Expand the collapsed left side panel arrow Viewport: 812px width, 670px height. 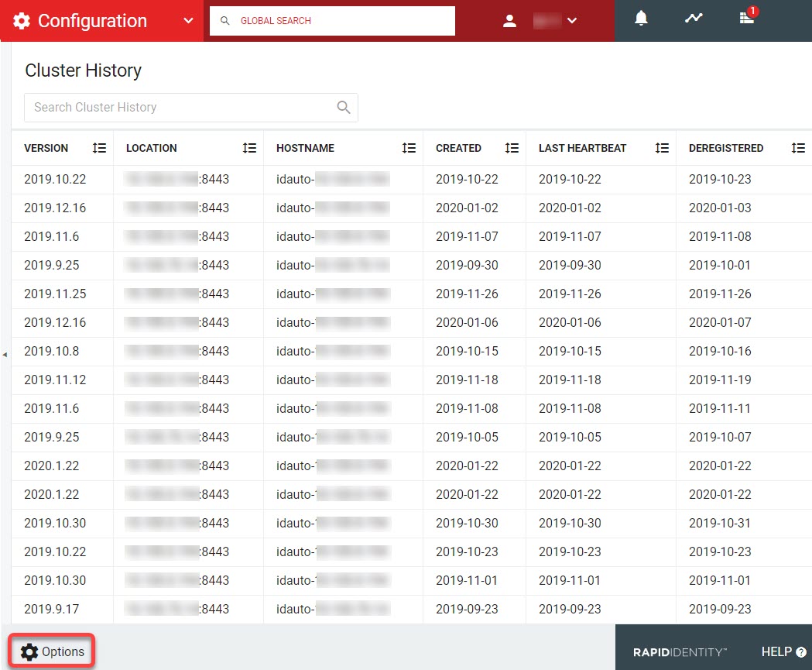coord(5,354)
